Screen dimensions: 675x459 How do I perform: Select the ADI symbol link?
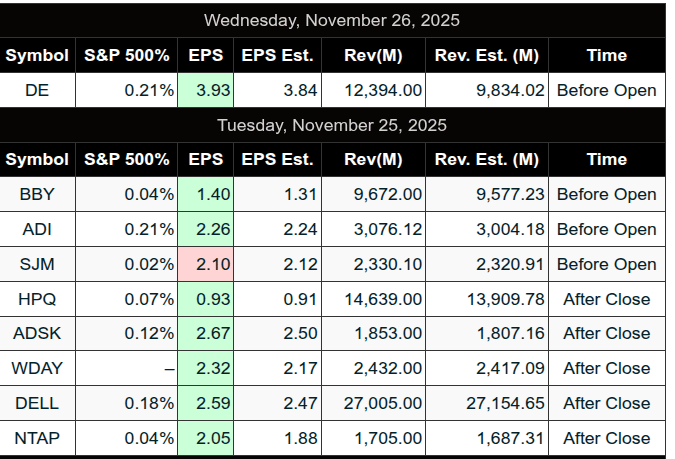click(37, 229)
